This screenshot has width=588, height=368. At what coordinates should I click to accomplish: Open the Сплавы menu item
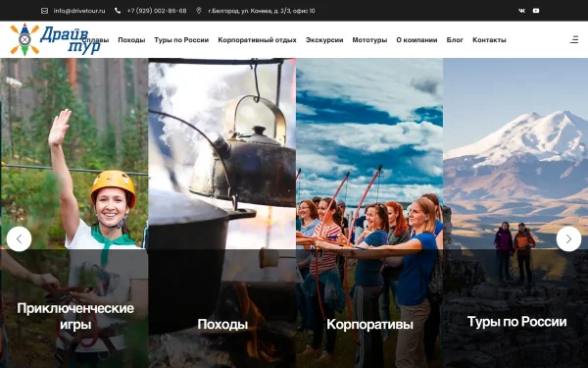tap(96, 40)
